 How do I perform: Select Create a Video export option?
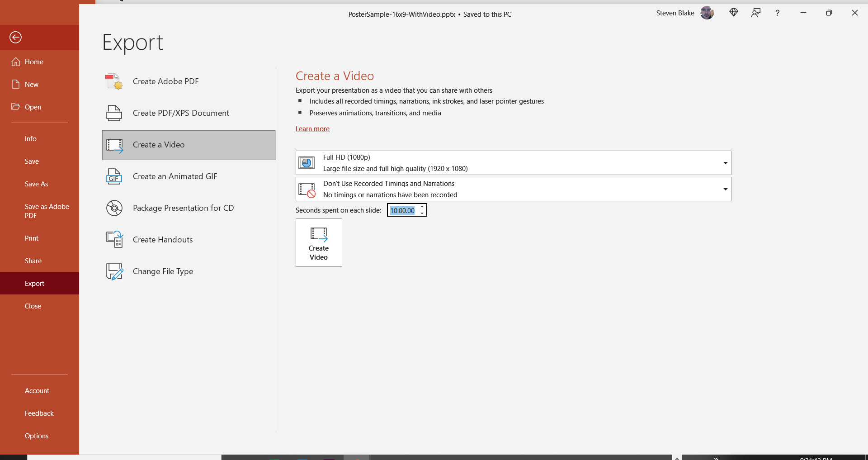pyautogui.click(x=189, y=145)
